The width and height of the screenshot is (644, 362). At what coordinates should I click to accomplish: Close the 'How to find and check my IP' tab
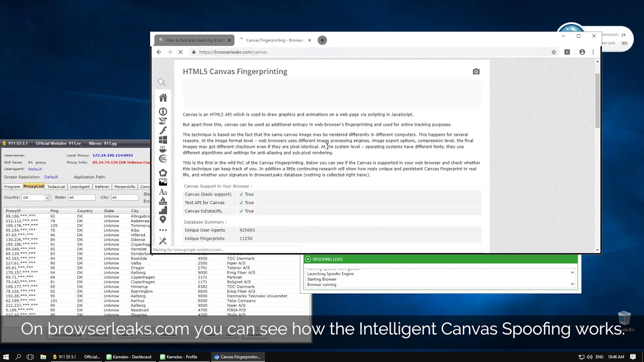pyautogui.click(x=229, y=40)
